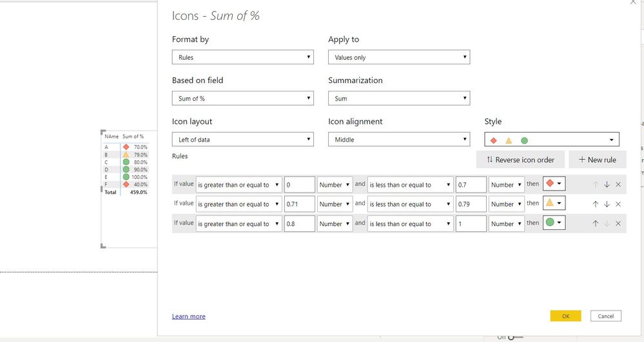Open the Icon alignment dropdown
644x342 pixels.
point(399,139)
